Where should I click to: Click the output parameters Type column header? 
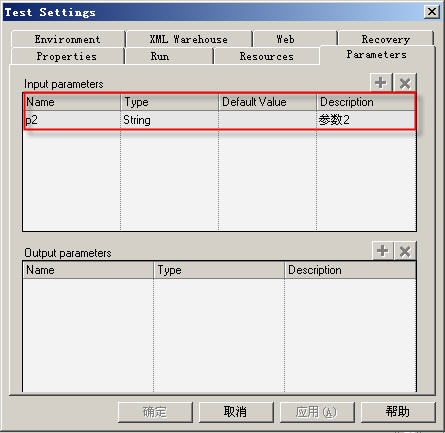tap(219, 270)
